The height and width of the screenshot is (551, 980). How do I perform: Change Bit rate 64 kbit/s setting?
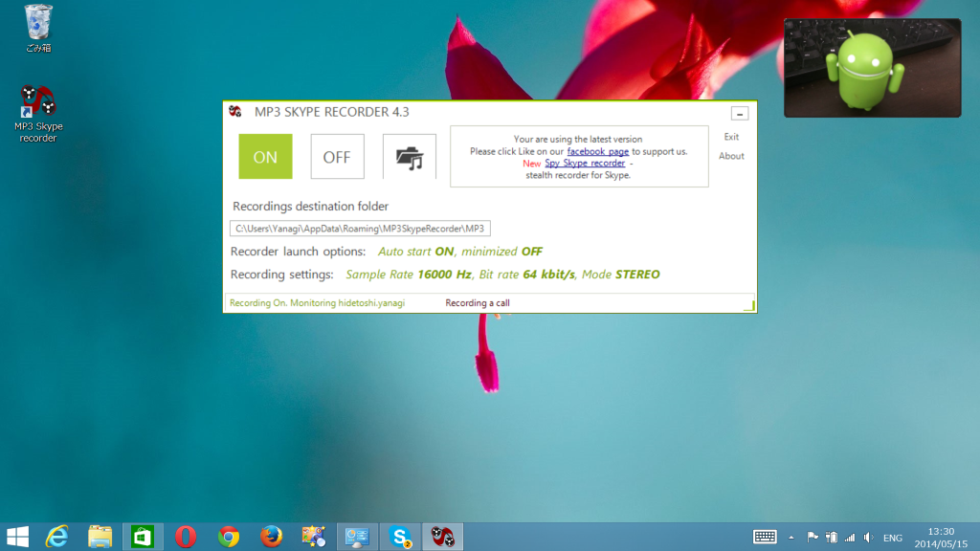(527, 275)
